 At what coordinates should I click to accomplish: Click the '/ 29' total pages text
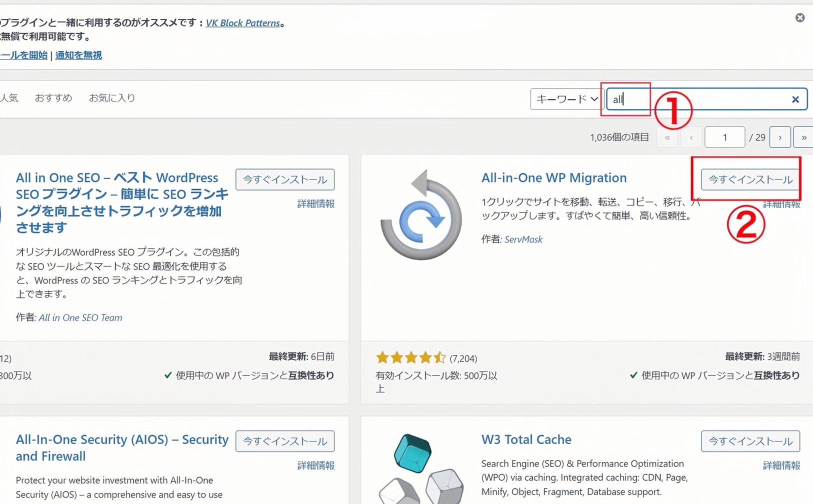(757, 137)
